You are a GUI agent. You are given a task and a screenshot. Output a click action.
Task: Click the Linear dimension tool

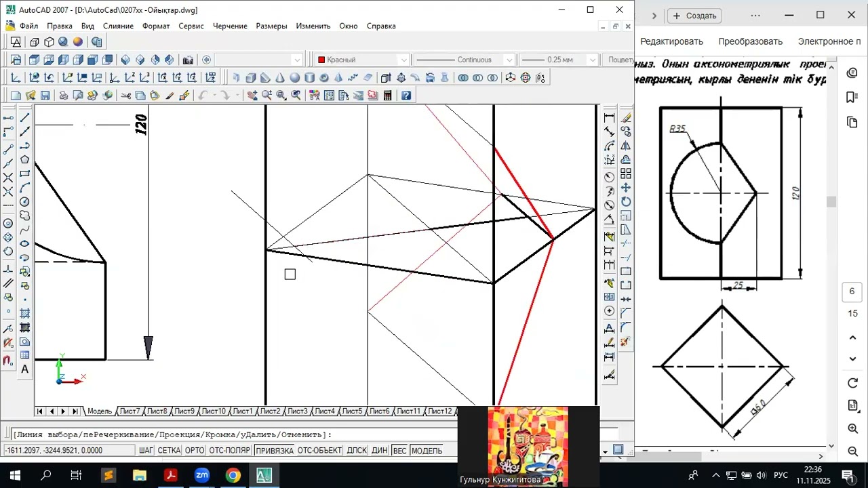coord(610,117)
